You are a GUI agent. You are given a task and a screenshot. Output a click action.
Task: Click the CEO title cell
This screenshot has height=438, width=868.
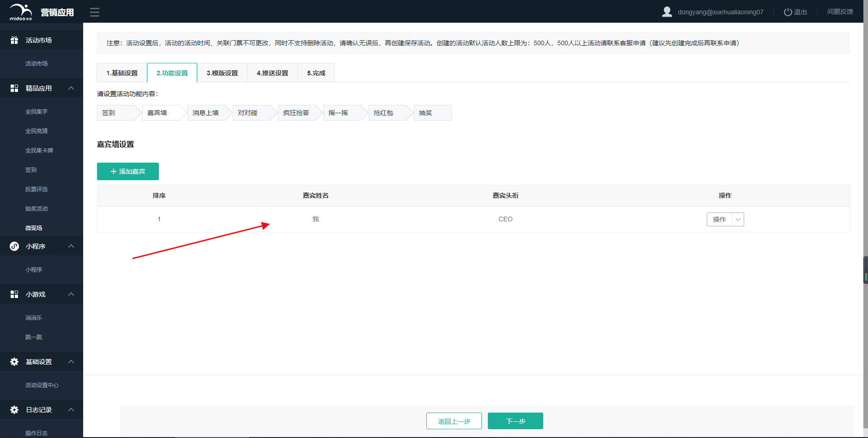[x=505, y=219]
